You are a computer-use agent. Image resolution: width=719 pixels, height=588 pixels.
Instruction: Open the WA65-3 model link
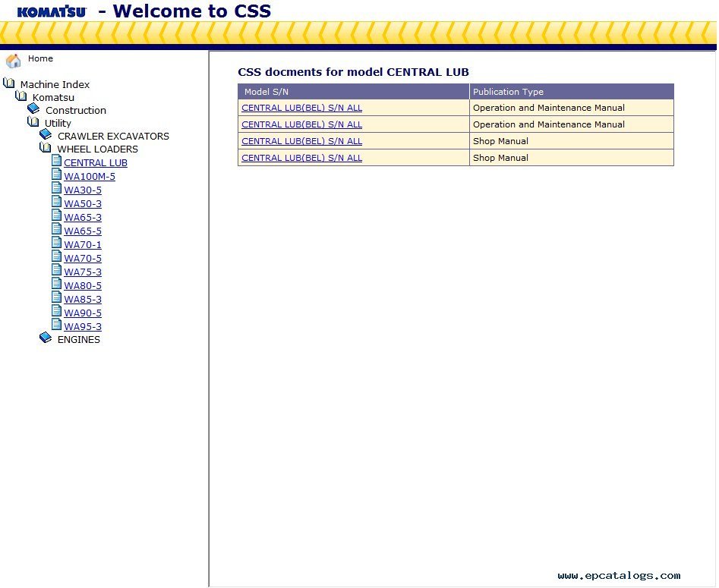pos(83,218)
